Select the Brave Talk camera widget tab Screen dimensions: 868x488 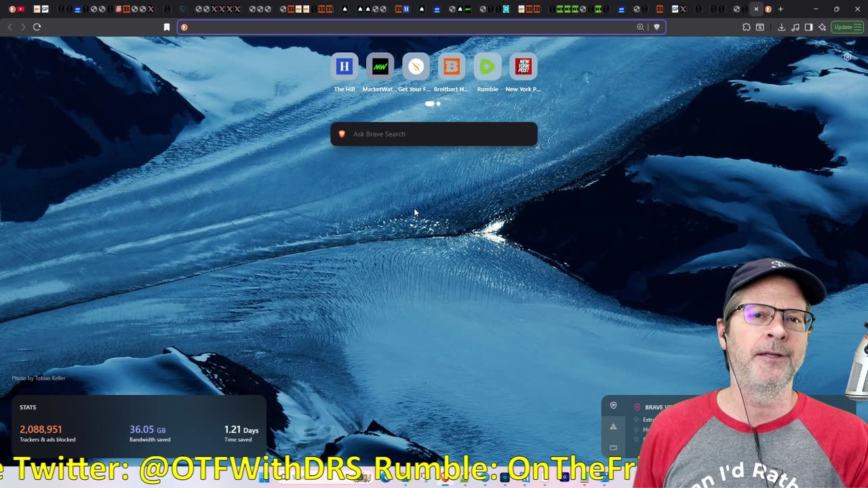pyautogui.click(x=613, y=447)
